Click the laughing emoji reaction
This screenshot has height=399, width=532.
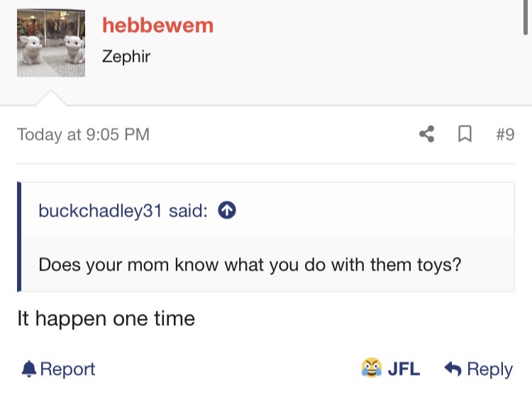tap(371, 368)
